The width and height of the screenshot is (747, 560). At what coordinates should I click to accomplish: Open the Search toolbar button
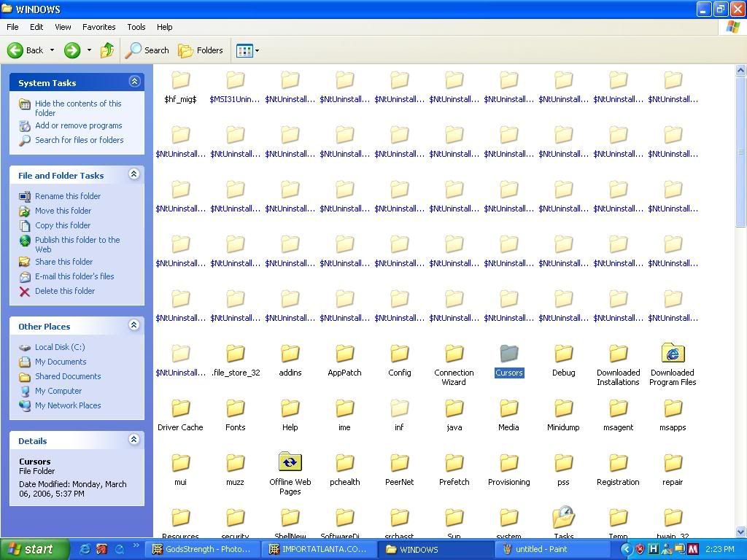click(x=147, y=50)
